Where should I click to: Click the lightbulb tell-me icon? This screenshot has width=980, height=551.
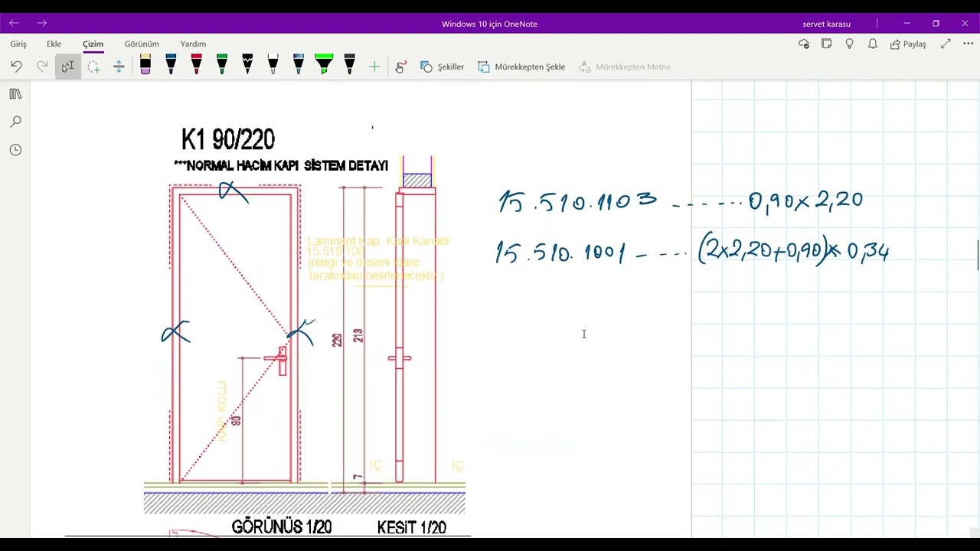coord(849,44)
